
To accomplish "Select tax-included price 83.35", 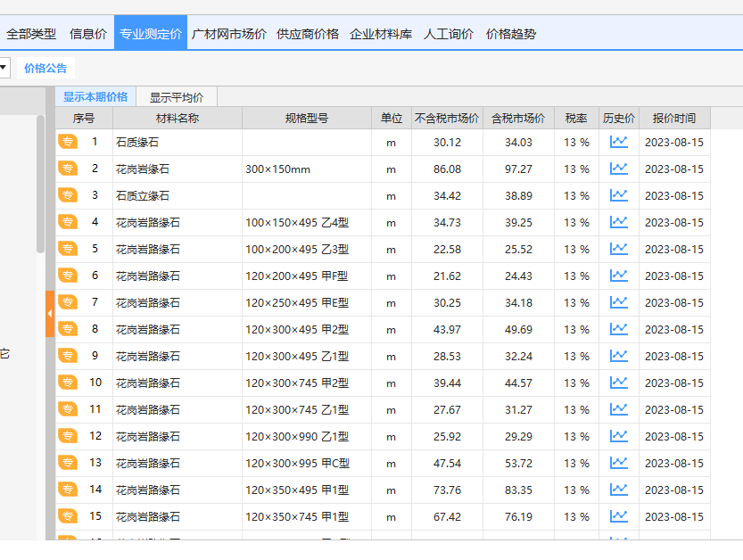I will pyautogui.click(x=518, y=490).
